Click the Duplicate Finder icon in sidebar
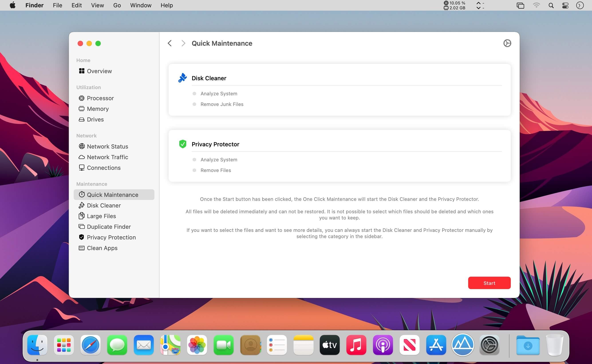Screen dimensions: 592x364 (x=82, y=227)
